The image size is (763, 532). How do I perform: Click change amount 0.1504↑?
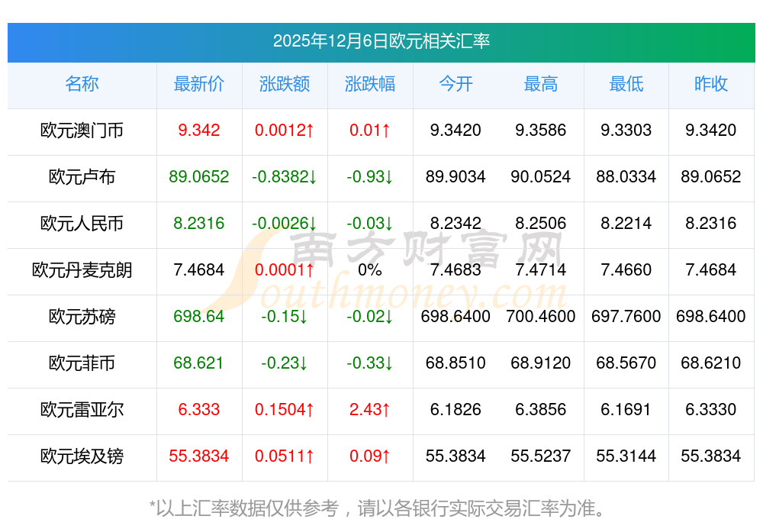285,409
